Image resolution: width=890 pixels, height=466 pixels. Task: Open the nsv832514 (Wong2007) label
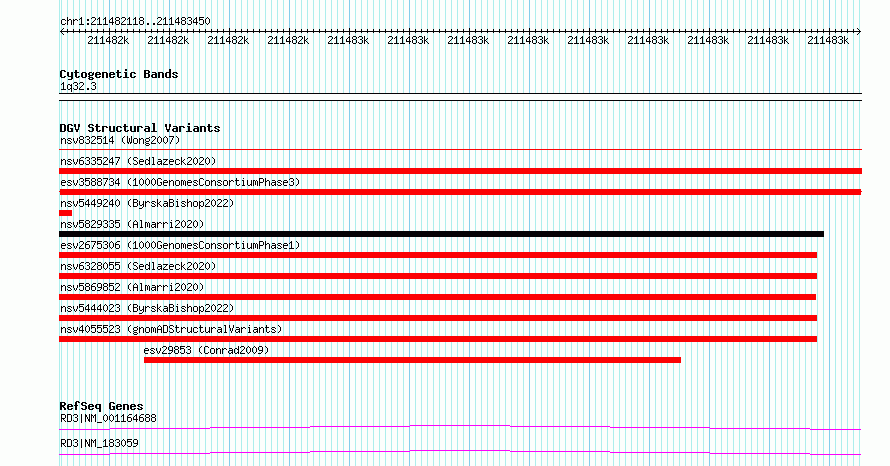point(120,140)
